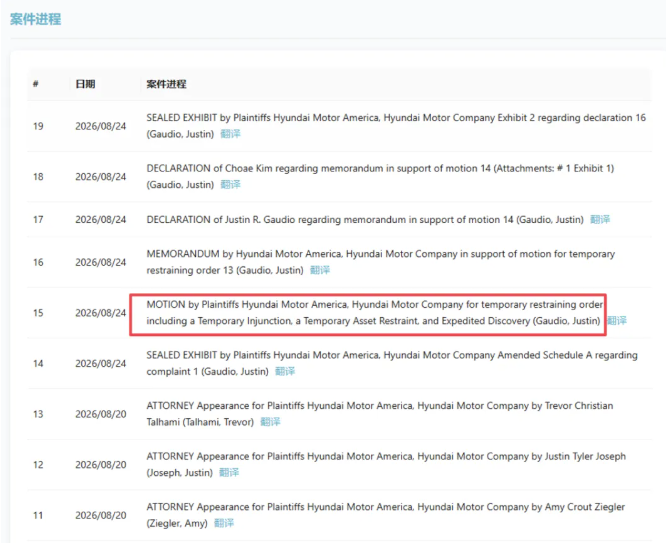This screenshot has height=545, width=666.
Task: Click date 2026/08/24 in row 17
Action: 101,220
